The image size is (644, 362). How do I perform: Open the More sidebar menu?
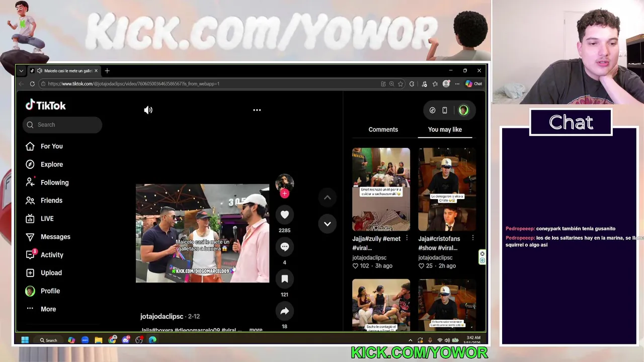pos(41,309)
